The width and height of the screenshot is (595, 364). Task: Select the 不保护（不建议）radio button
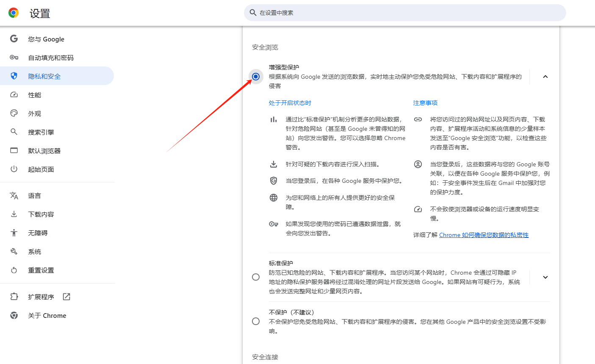(x=256, y=321)
